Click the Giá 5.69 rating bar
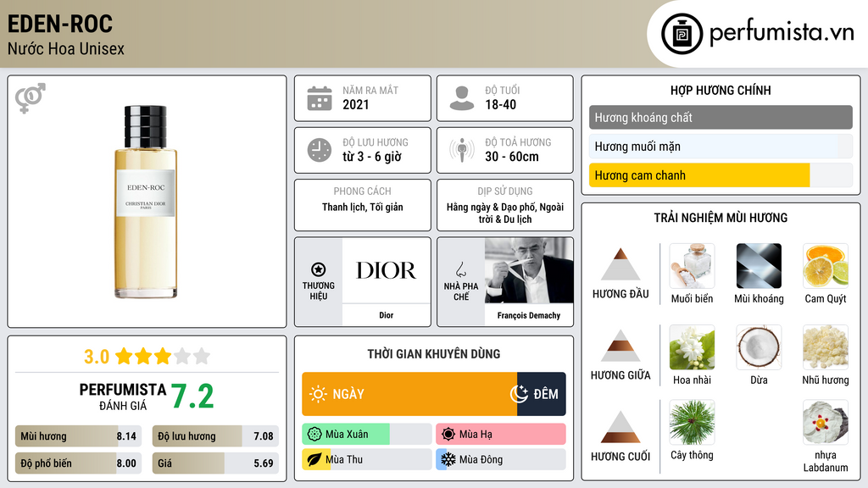 (215, 463)
